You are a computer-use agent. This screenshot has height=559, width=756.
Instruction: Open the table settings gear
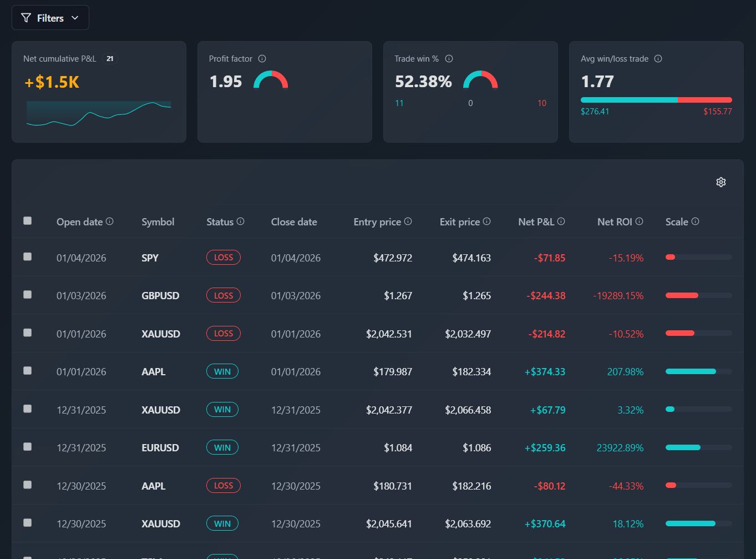click(x=721, y=182)
